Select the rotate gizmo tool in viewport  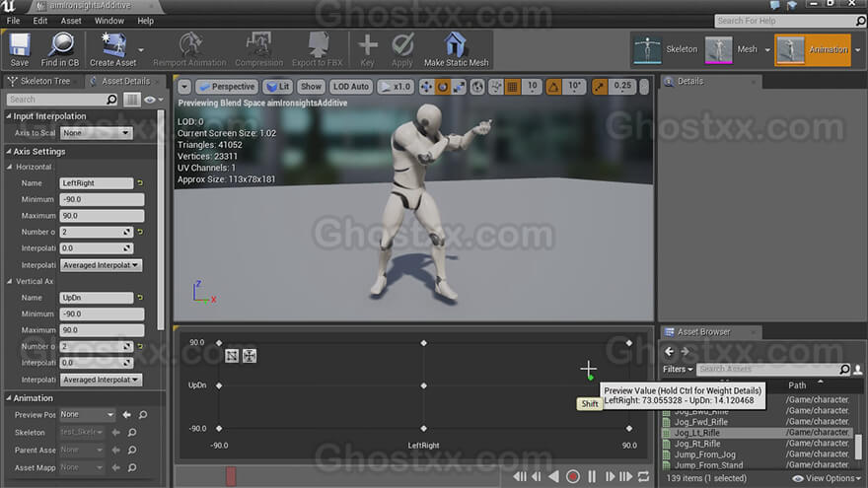click(442, 87)
